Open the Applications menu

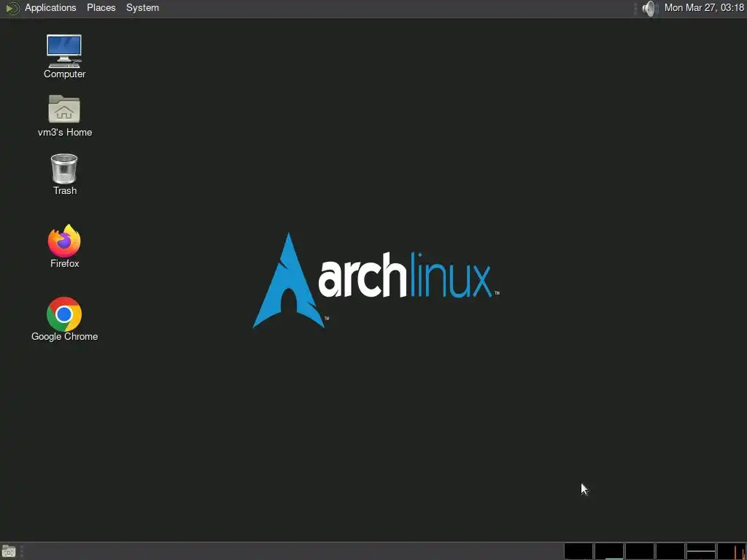point(50,8)
